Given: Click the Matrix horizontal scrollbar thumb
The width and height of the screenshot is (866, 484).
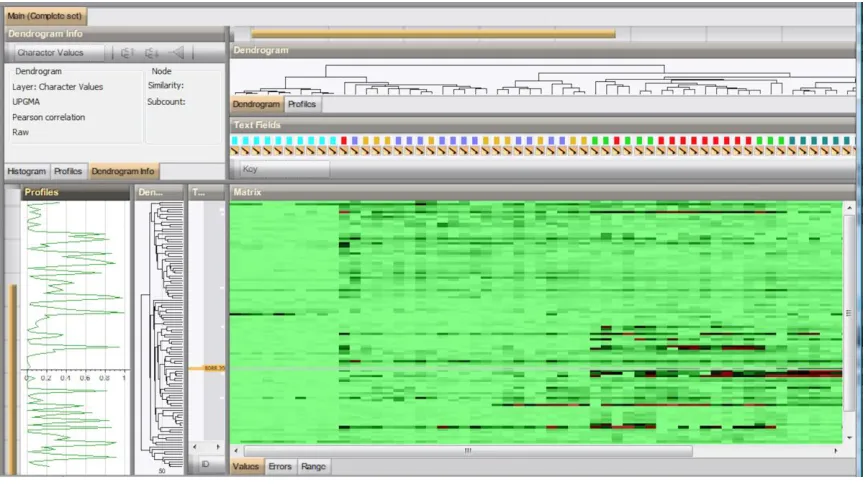Looking at the screenshot, I should tap(468, 451).
